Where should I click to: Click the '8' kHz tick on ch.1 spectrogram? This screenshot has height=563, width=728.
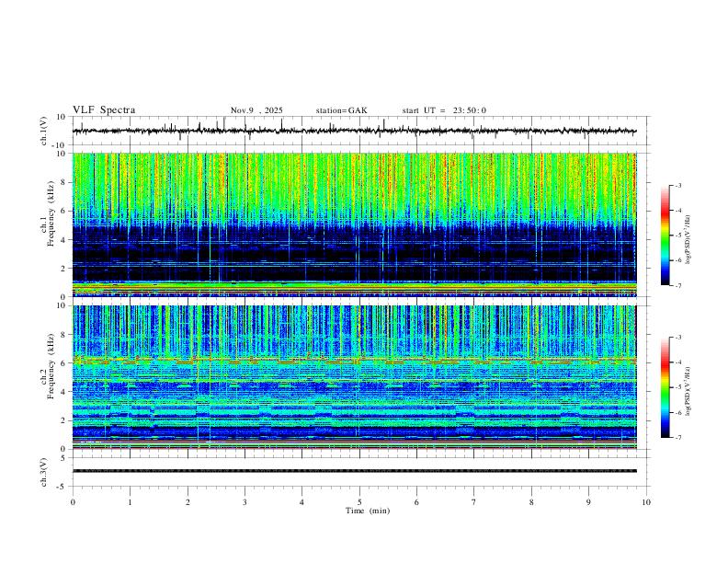63,182
